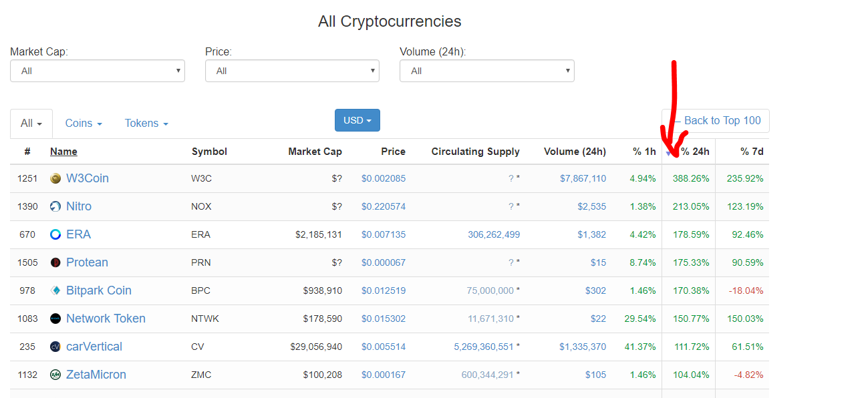The height and width of the screenshot is (398, 868).
Task: Click the Nitro coin logo icon
Action: [x=55, y=206]
